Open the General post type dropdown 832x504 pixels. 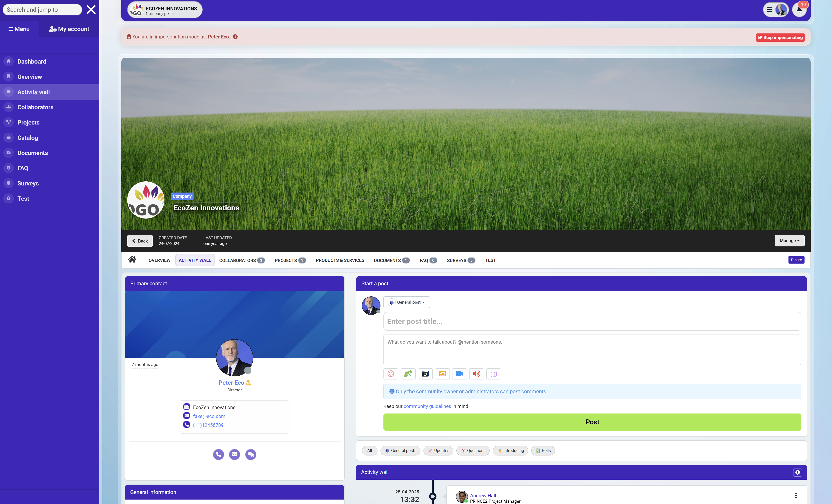click(407, 302)
